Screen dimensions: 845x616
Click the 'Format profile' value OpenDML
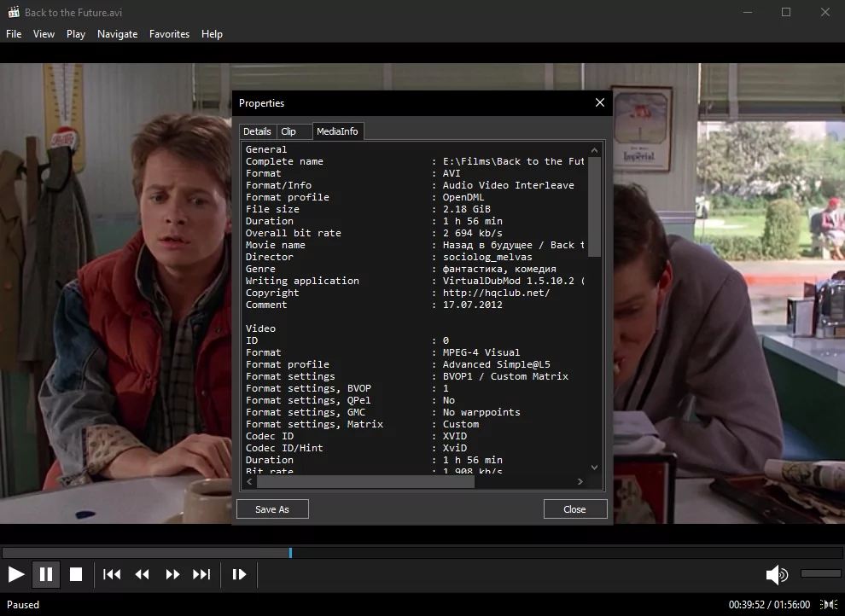coord(463,197)
